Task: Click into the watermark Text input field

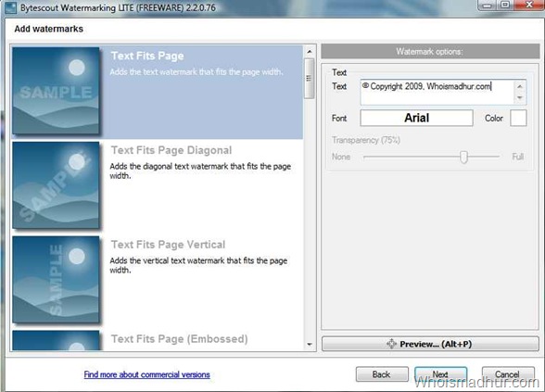Action: coord(437,92)
